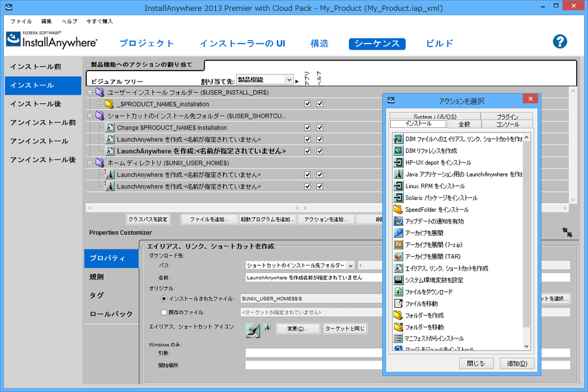This screenshot has height=392, width=588.
Task: Toggle ヘルプ checkbox for Change $PRODUCT_NAME$ Installation
Action: [x=319, y=127]
